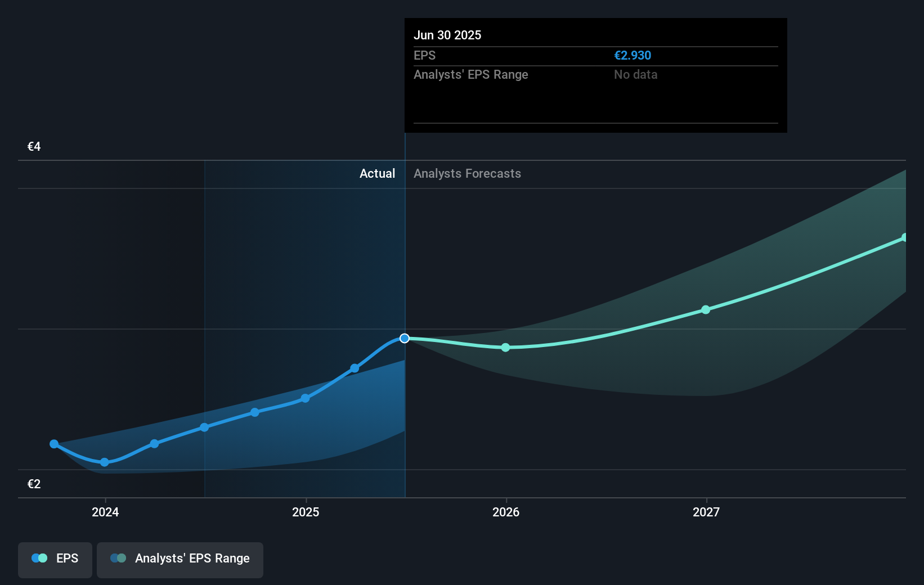
Task: Click the lowest EPS point at 2024
Action: pos(105,462)
